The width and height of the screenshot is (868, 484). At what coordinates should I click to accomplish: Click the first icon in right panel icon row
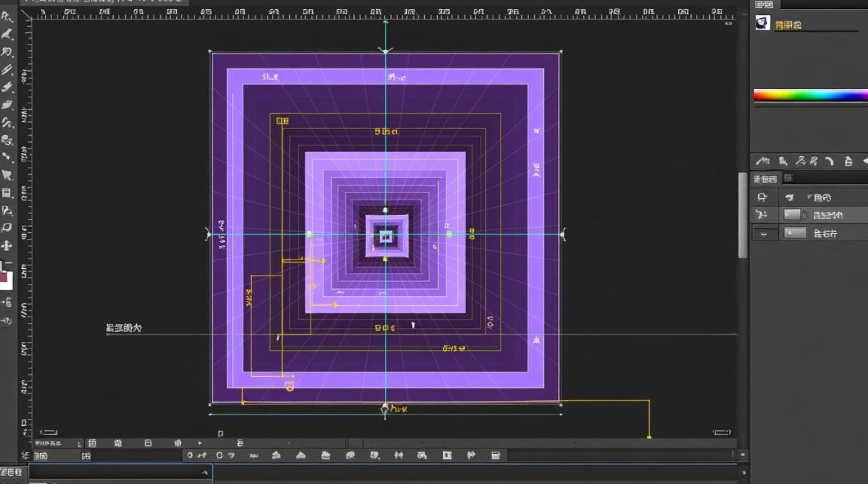[763, 161]
